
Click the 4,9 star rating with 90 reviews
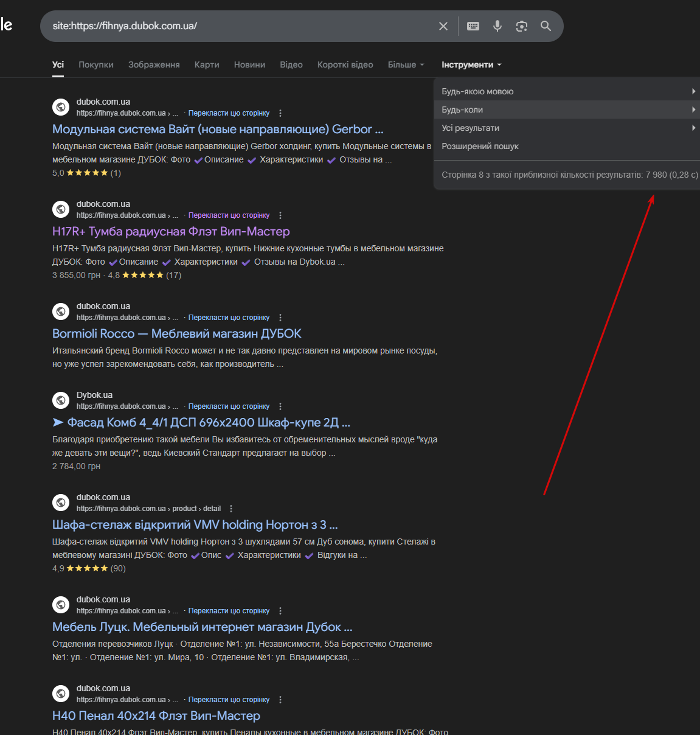tap(89, 568)
